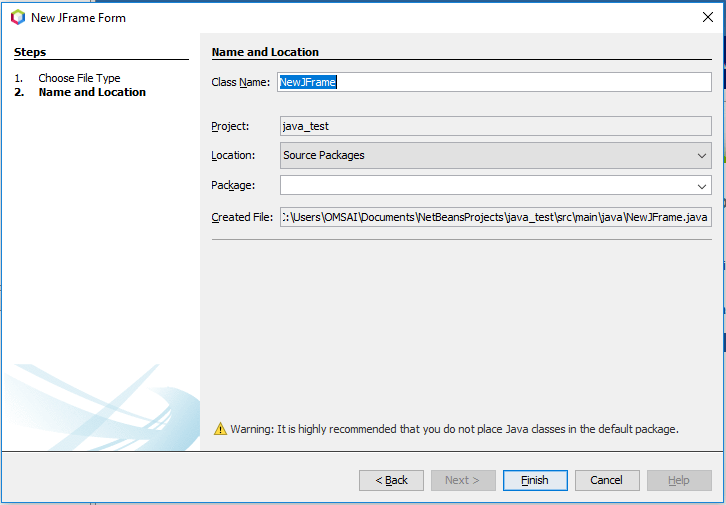Screen dimensions: 726x505
Task: Expand the Package combo box arrow
Action: pos(701,186)
